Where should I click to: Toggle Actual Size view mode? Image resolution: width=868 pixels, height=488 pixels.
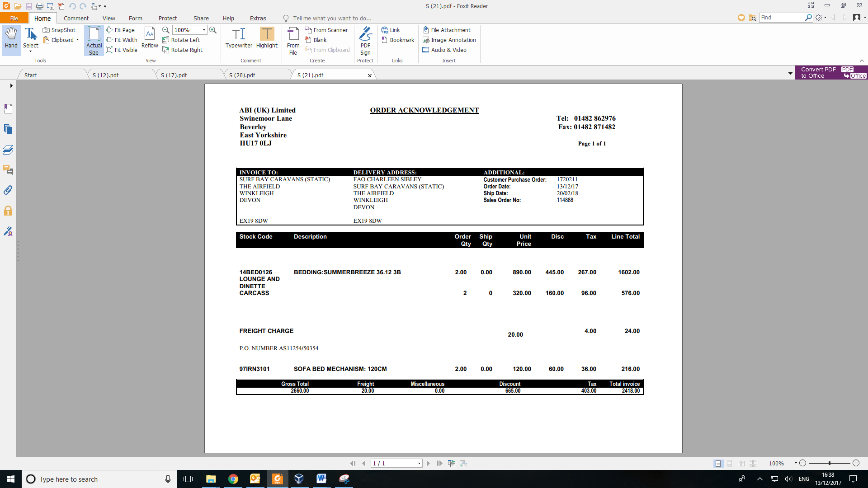[94, 41]
